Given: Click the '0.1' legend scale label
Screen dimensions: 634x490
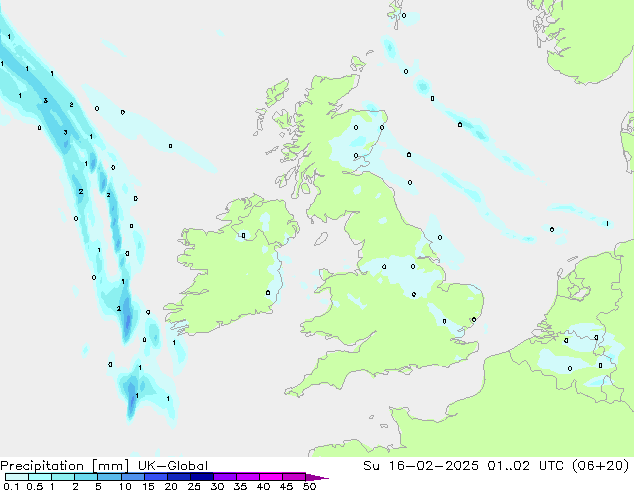Looking at the screenshot, I should 11,486.
